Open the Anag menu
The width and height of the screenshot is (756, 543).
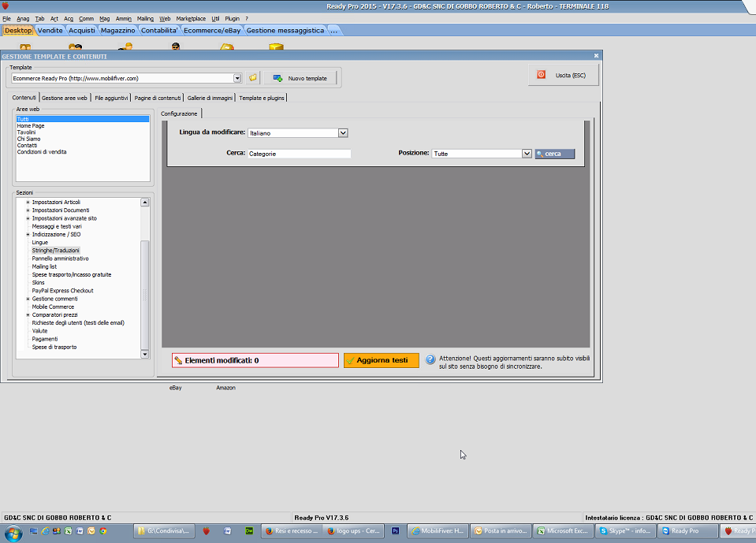[x=23, y=19]
